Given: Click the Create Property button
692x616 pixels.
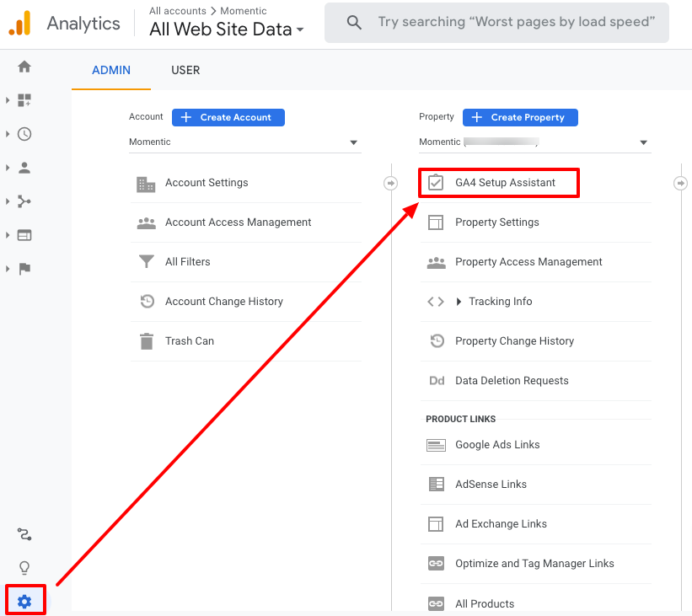Looking at the screenshot, I should click(x=520, y=117).
